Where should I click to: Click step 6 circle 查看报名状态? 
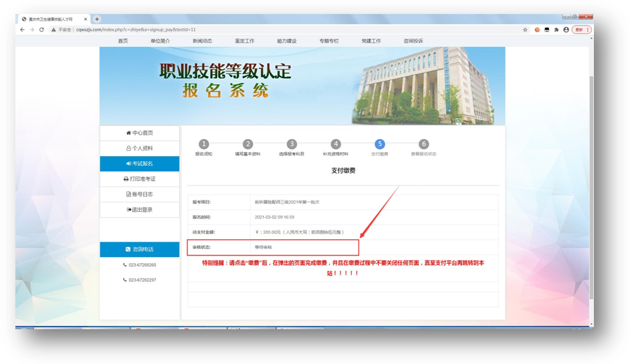[423, 144]
